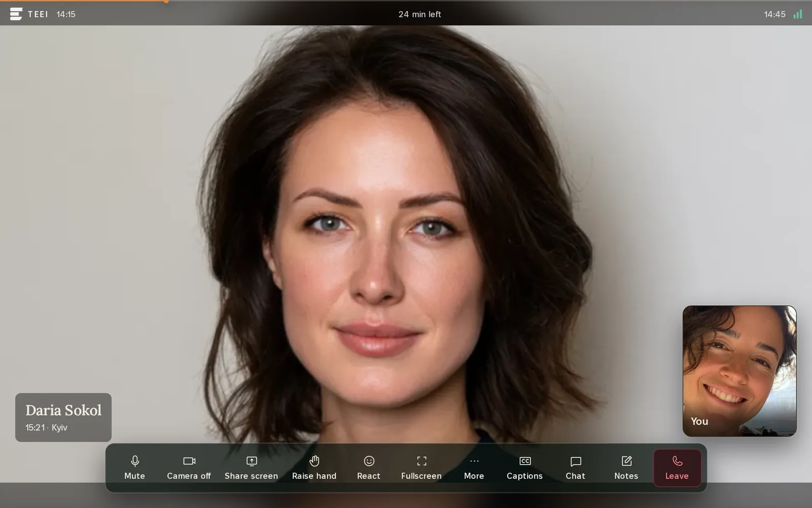812x508 pixels.
Task: Click the '24 min left' timer text
Action: click(420, 14)
